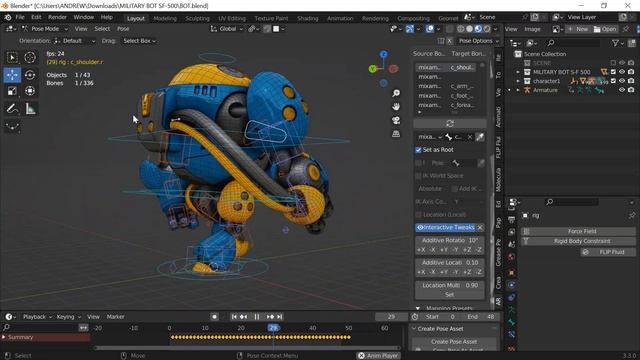Select the Breakdowner pose tool

click(x=12, y=127)
